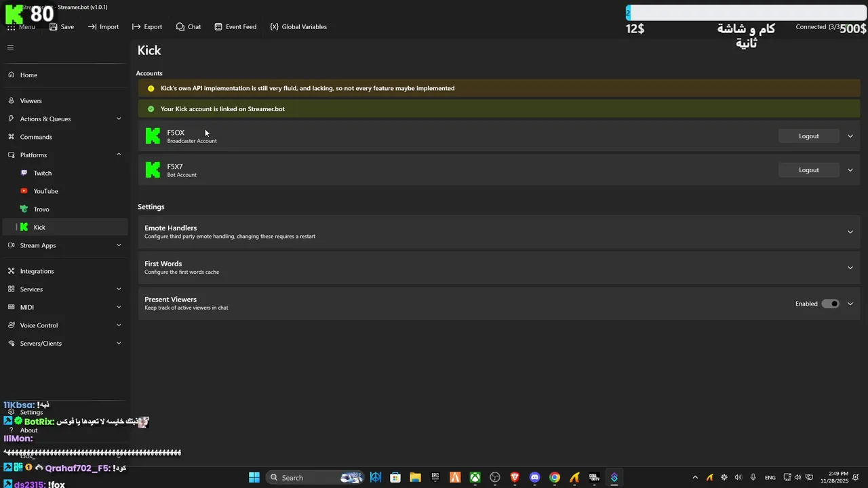The height and width of the screenshot is (488, 868).
Task: Open Google Chrome from taskbar
Action: [555, 478]
